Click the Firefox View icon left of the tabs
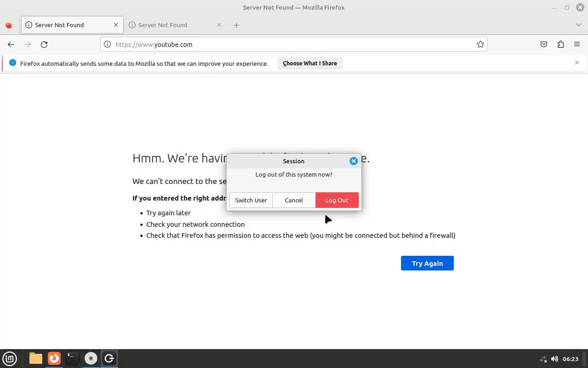This screenshot has height=368, width=588. 9,25
